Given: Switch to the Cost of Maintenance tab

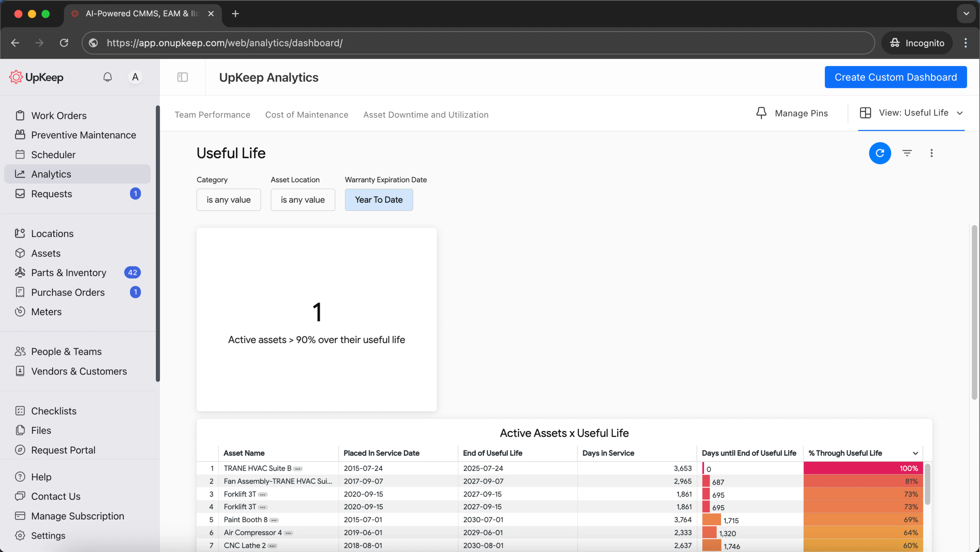Looking at the screenshot, I should 307,115.
